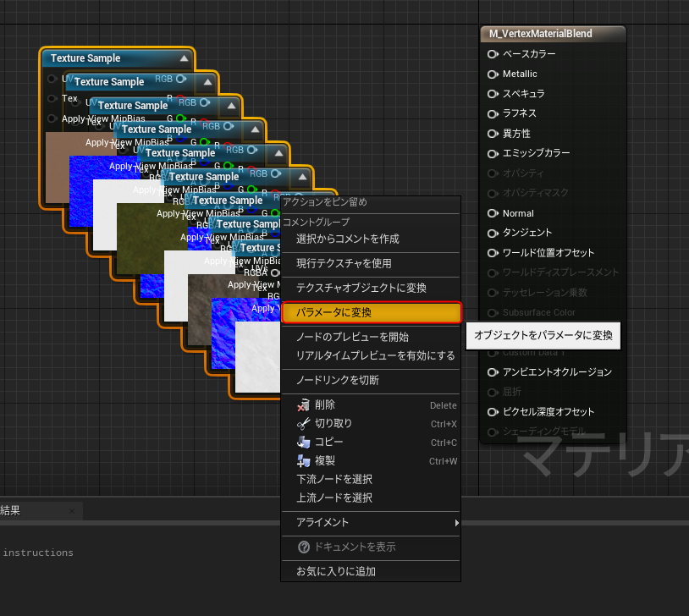Click the ベースカラー input pin
The image size is (689, 616).
(493, 54)
